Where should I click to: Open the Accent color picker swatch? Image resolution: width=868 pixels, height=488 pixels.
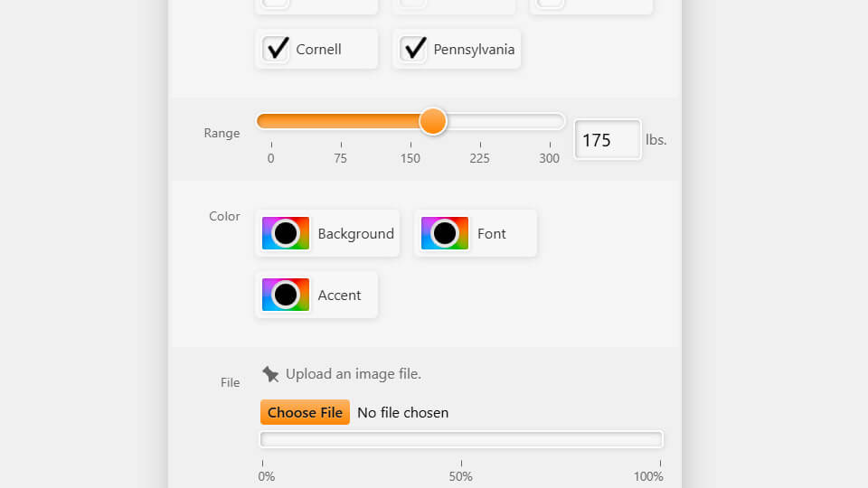pyautogui.click(x=286, y=295)
